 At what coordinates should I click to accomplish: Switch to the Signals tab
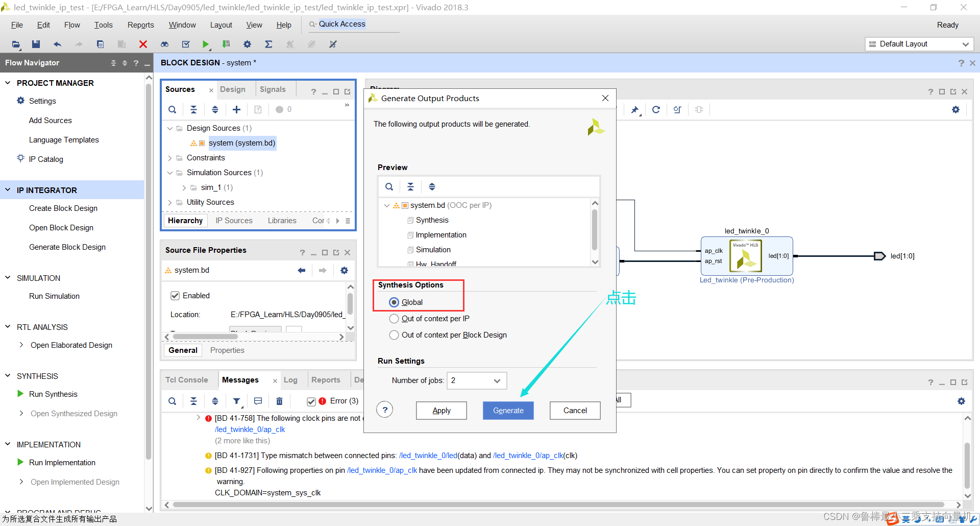coord(273,89)
